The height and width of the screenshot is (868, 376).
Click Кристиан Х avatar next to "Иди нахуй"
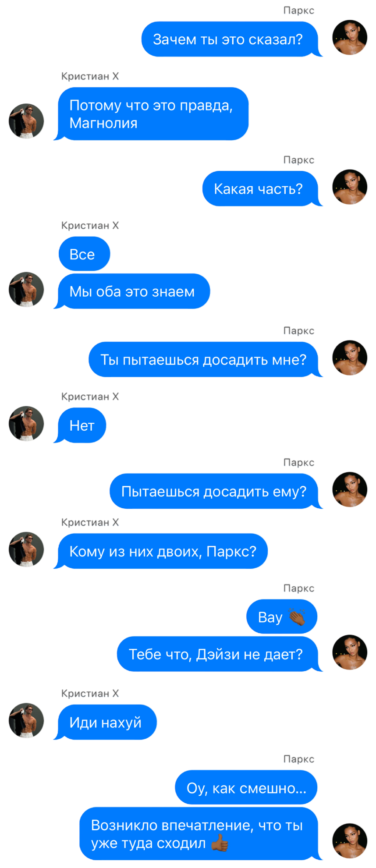click(26, 721)
